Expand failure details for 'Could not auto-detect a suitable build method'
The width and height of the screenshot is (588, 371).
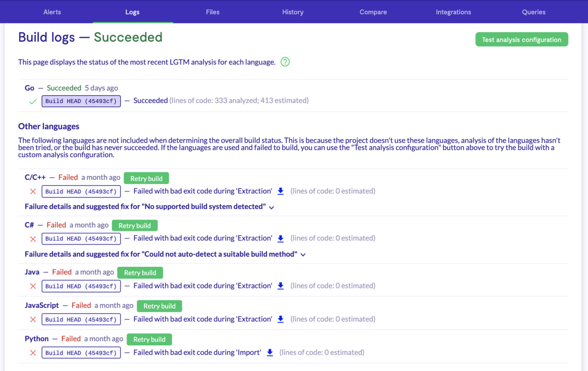pyautogui.click(x=164, y=254)
